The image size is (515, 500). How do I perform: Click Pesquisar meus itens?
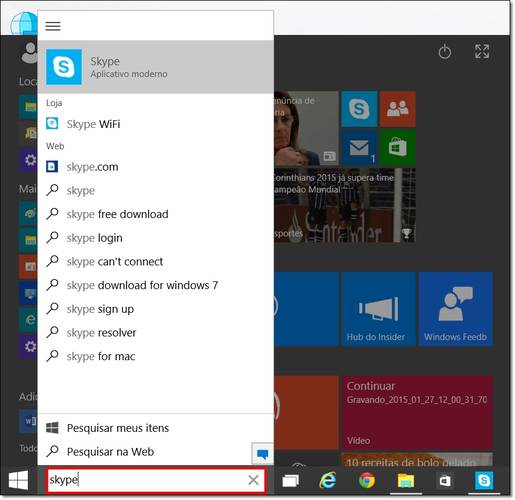click(156, 428)
